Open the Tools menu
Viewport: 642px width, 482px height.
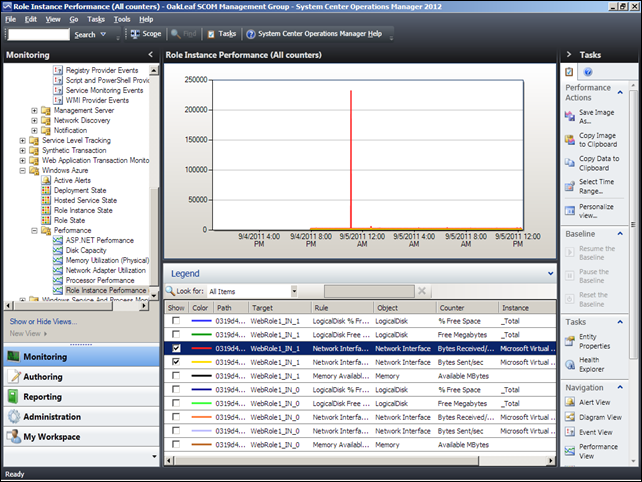(122, 19)
